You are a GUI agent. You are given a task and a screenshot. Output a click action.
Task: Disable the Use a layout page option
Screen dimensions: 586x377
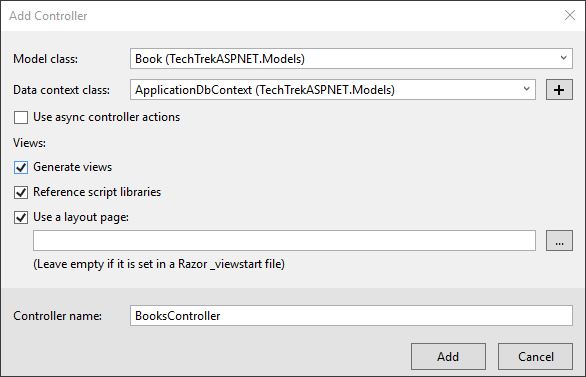click(x=21, y=217)
